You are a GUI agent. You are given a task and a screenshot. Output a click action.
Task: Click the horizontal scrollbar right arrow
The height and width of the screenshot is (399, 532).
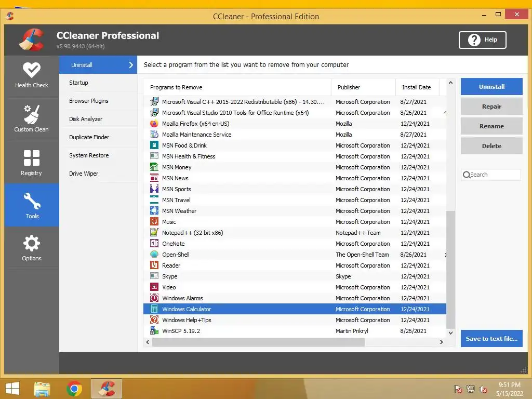pos(442,342)
